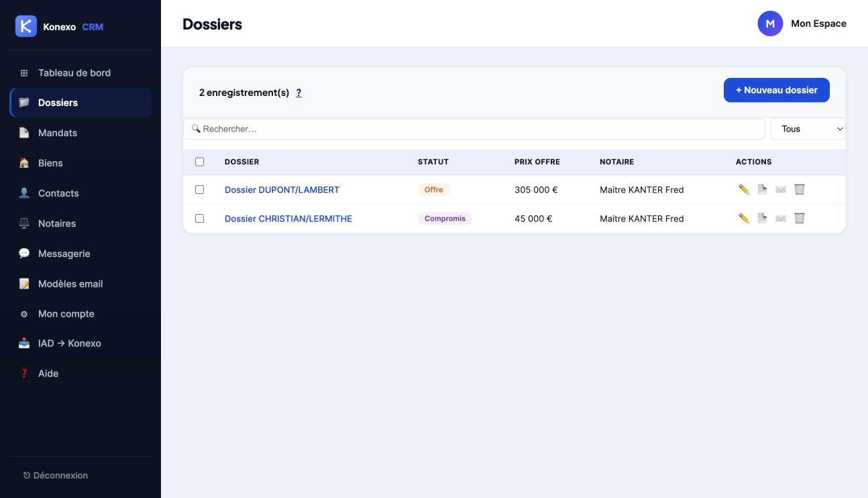Open the Tous status filter dropdown
This screenshot has height=498, width=868.
(x=808, y=129)
